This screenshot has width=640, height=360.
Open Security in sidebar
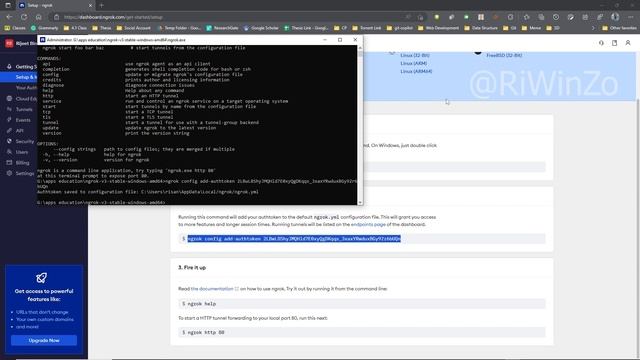point(20,141)
